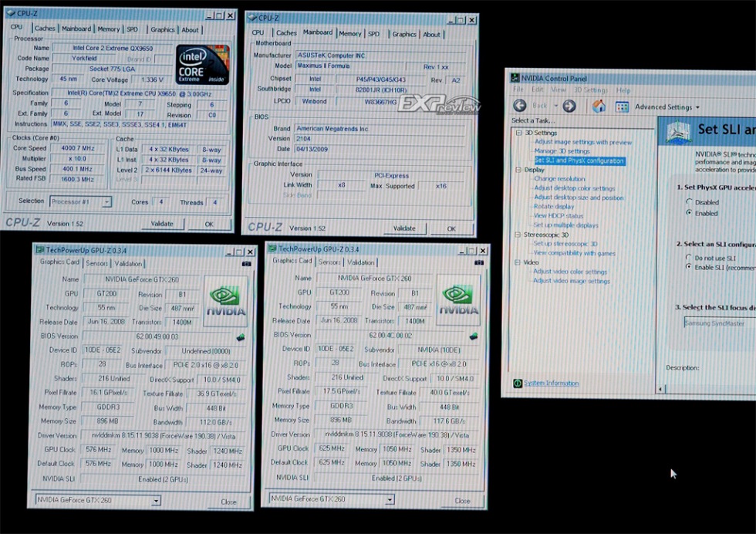Open the Back history dropdown arrow

[555, 106]
